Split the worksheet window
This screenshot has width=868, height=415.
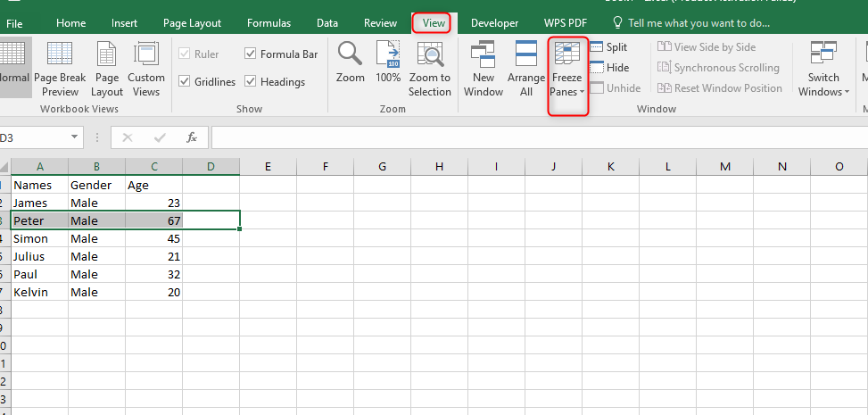pyautogui.click(x=608, y=47)
